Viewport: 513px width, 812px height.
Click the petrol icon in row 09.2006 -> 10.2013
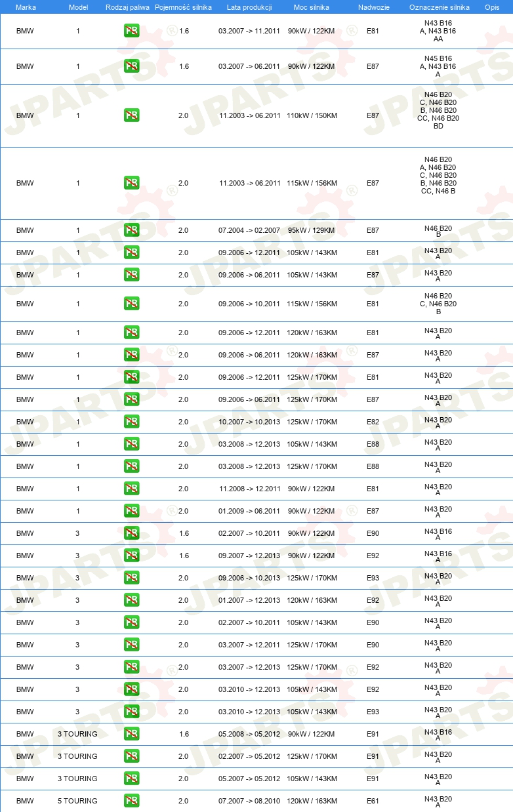(x=131, y=578)
